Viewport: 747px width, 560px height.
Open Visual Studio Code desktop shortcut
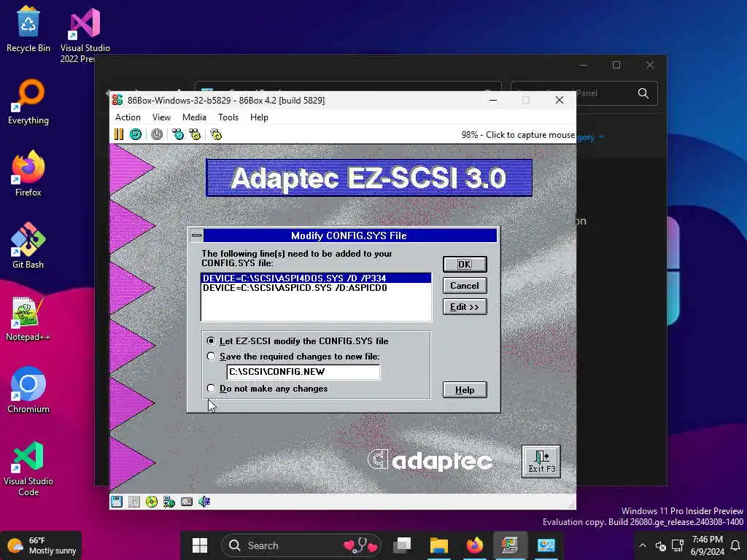pos(28,469)
